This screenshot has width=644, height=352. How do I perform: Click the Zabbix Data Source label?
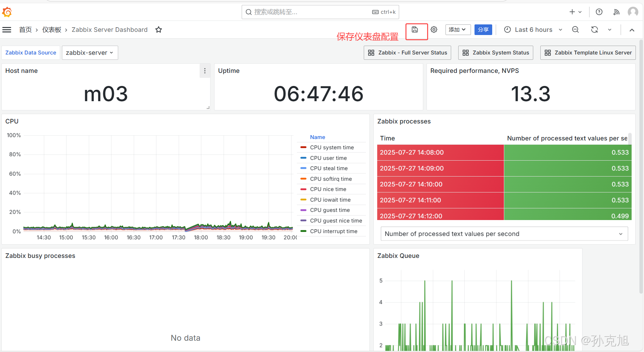31,53
